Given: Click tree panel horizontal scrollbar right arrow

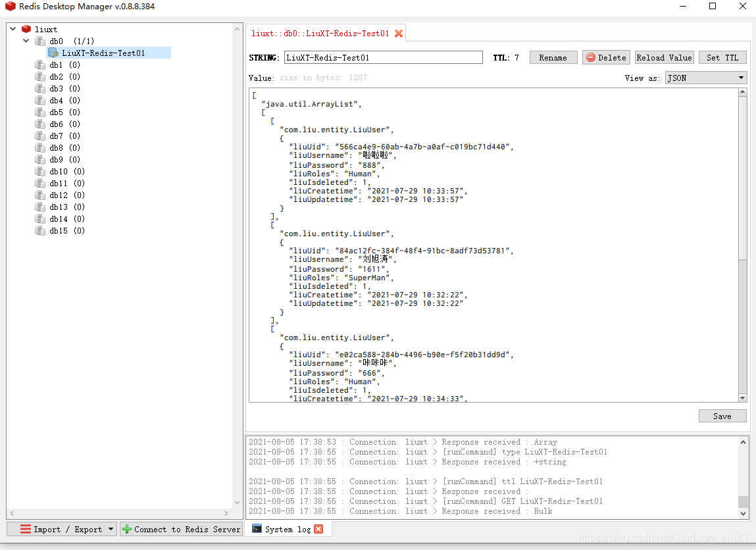Looking at the screenshot, I should (x=226, y=513).
